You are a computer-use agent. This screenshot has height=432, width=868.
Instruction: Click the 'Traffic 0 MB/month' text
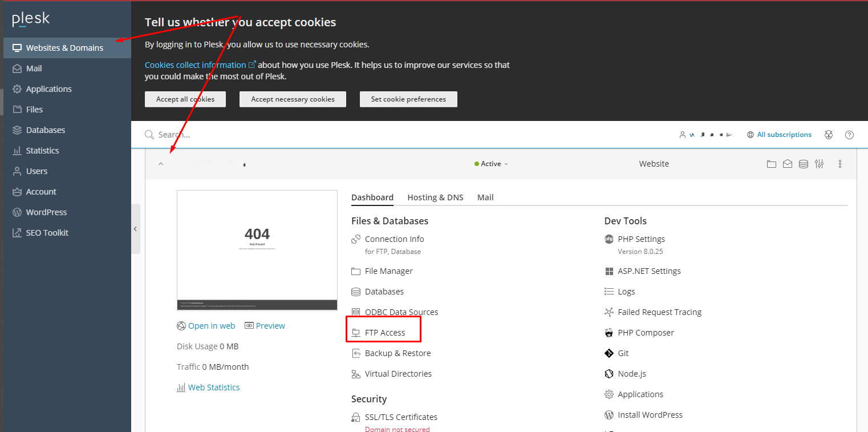tap(213, 367)
